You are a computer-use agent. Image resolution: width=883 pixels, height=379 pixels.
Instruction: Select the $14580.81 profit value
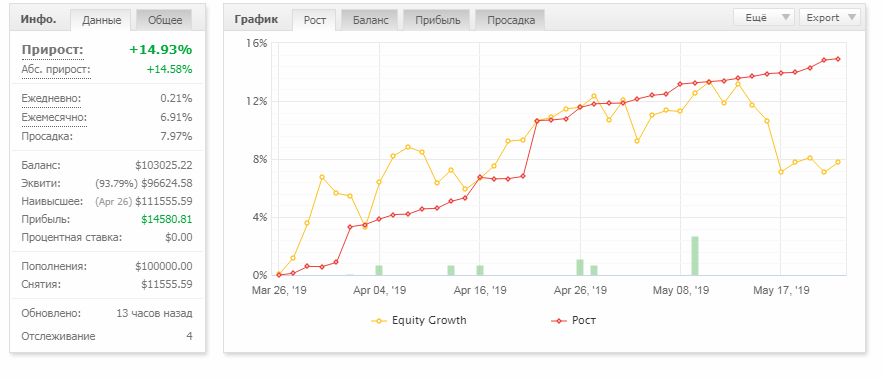click(x=167, y=220)
